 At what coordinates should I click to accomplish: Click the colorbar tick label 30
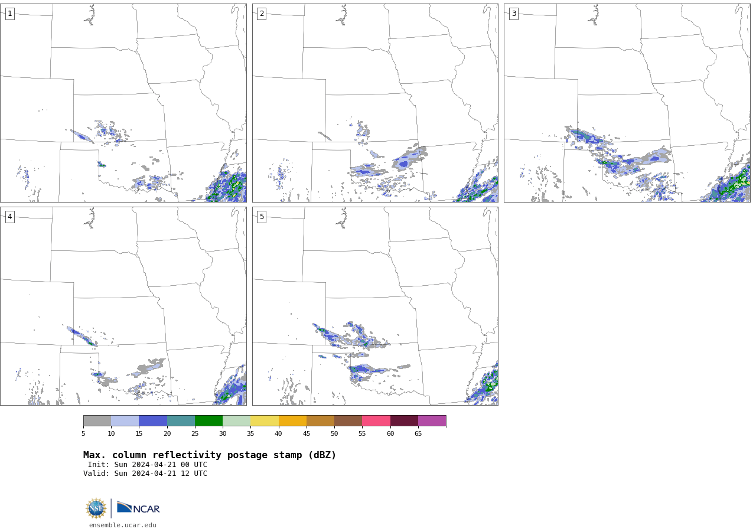pyautogui.click(x=223, y=434)
